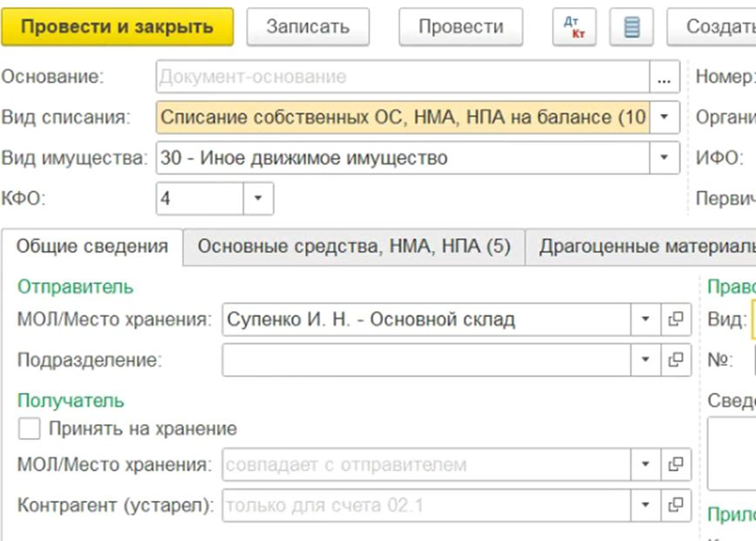
Task: Expand the recipient МОЛ/Место хранения dropdown
Action: [645, 464]
